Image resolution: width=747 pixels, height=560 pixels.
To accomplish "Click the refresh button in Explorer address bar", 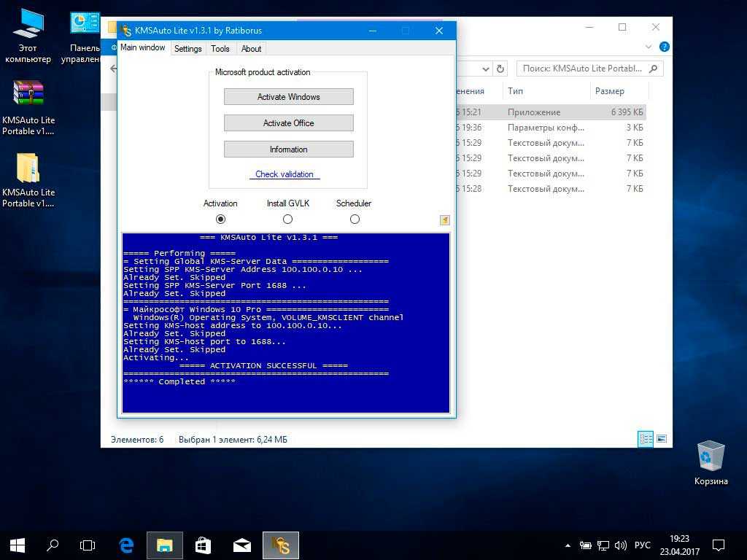I will click(x=500, y=69).
